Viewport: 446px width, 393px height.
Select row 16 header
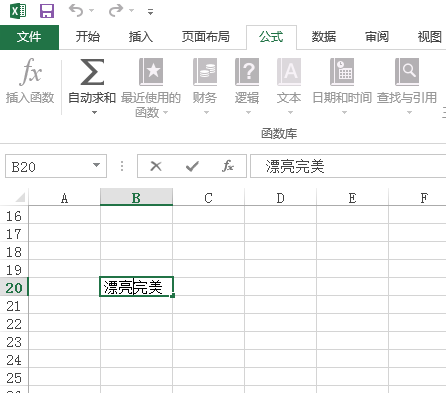click(x=14, y=216)
